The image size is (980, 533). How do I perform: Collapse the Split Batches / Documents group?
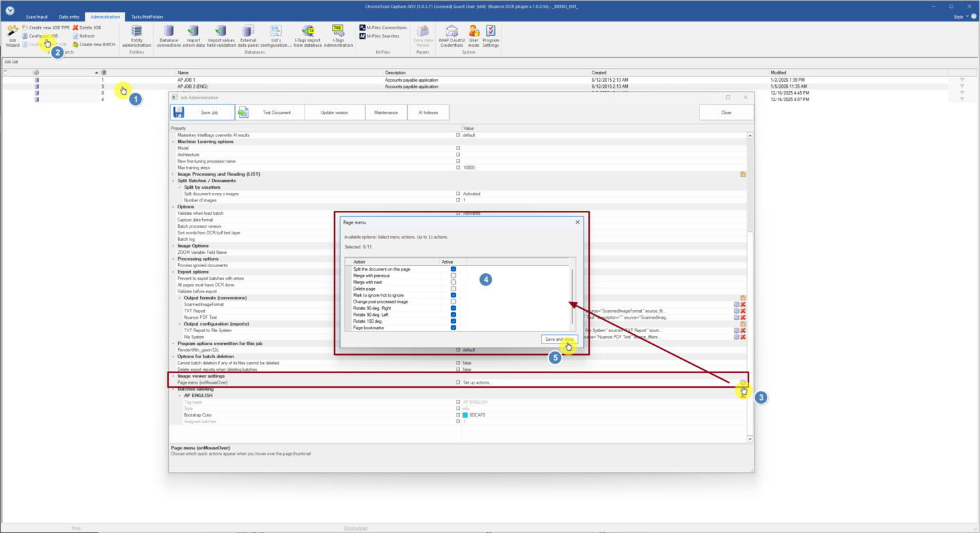point(173,181)
